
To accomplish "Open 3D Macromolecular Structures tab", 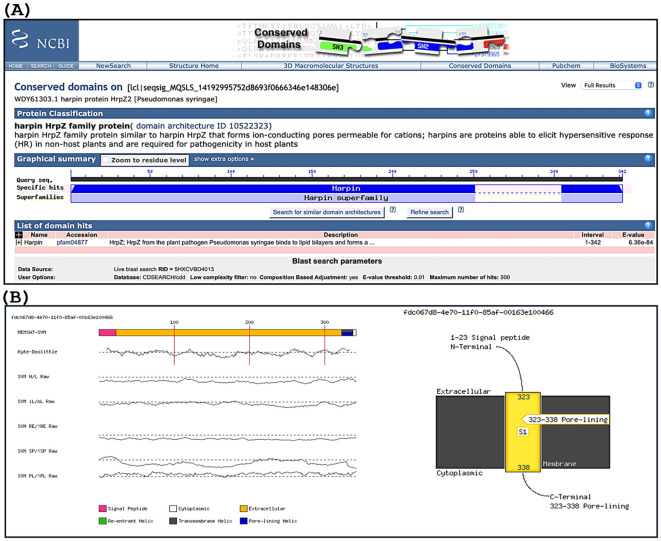I will pyautogui.click(x=330, y=66).
